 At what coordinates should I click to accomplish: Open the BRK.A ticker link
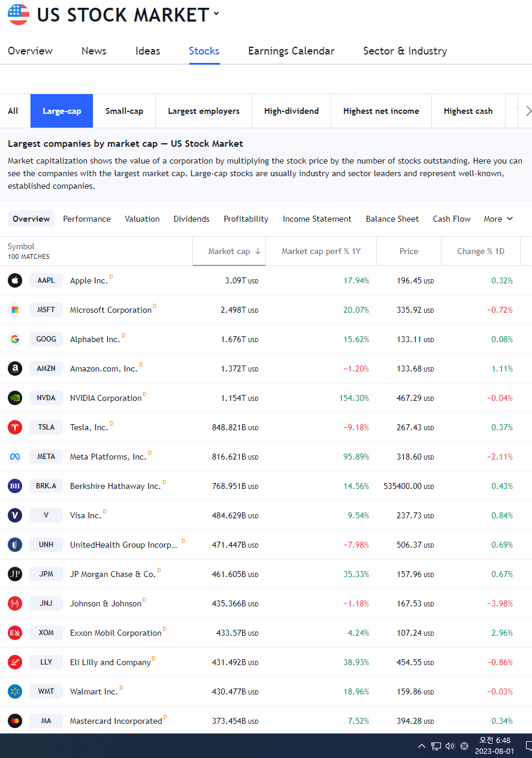pyautogui.click(x=46, y=486)
